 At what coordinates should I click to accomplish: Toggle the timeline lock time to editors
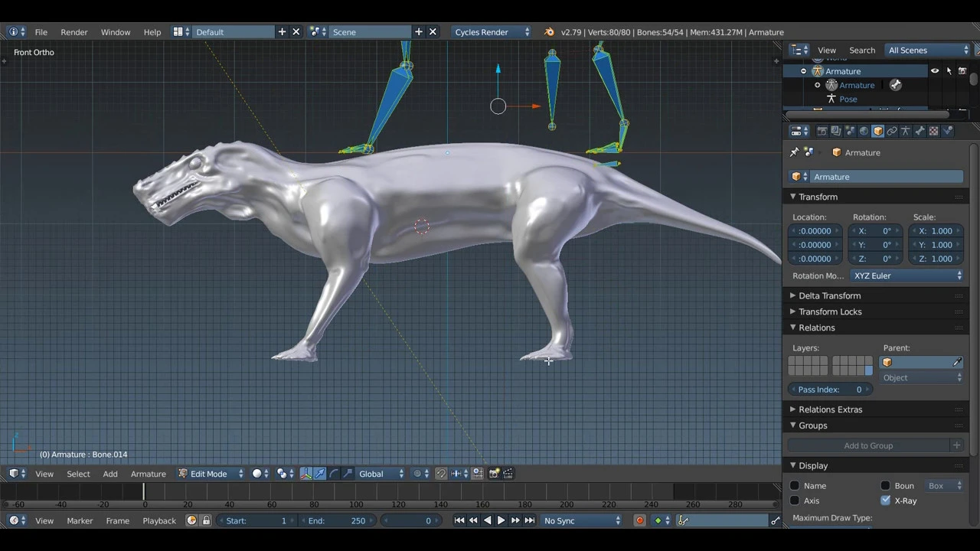click(x=206, y=521)
